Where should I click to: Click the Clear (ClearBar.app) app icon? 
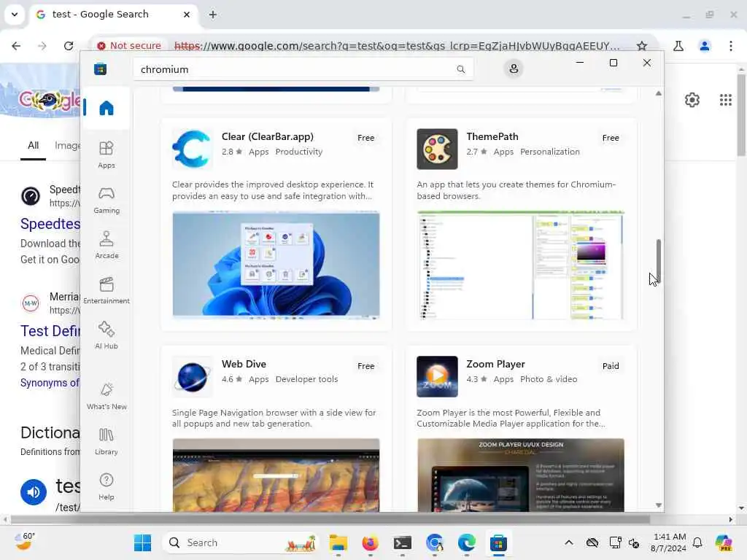point(192,149)
